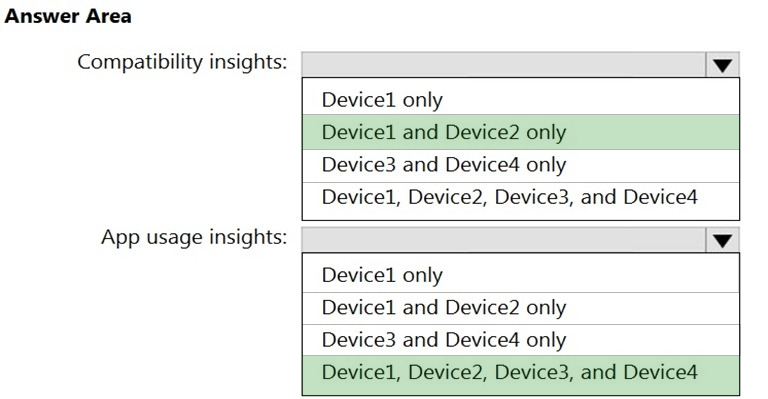Open the App usage insights dropdown arrow
Viewport: 768px width, 399px height.
pyautogui.click(x=722, y=240)
